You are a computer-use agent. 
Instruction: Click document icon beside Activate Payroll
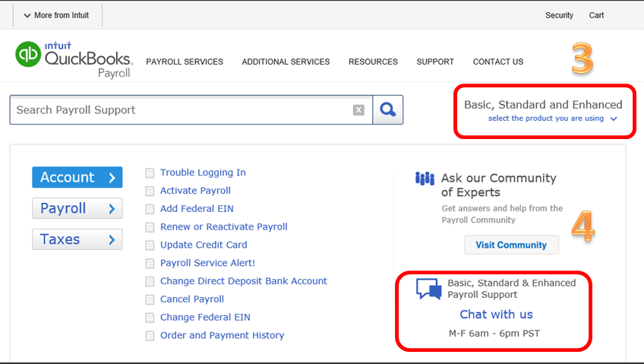(x=150, y=191)
